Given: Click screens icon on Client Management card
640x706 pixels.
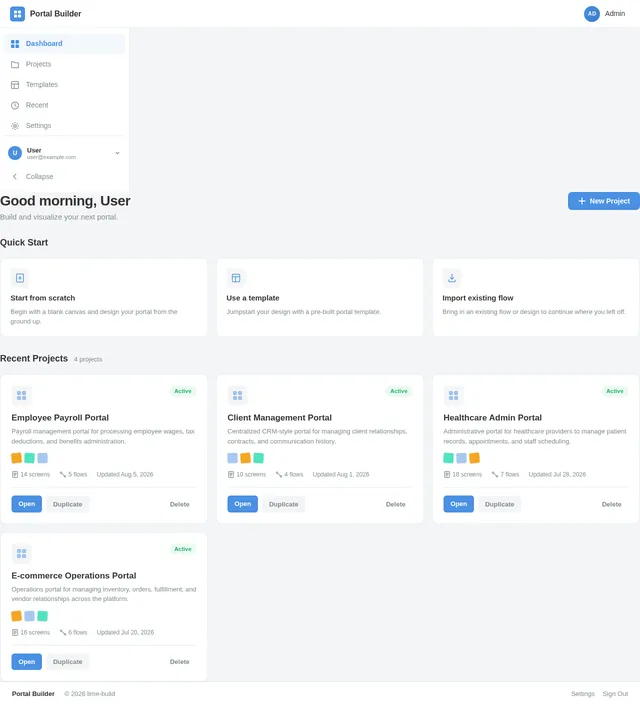Looking at the screenshot, I should coord(231,475).
